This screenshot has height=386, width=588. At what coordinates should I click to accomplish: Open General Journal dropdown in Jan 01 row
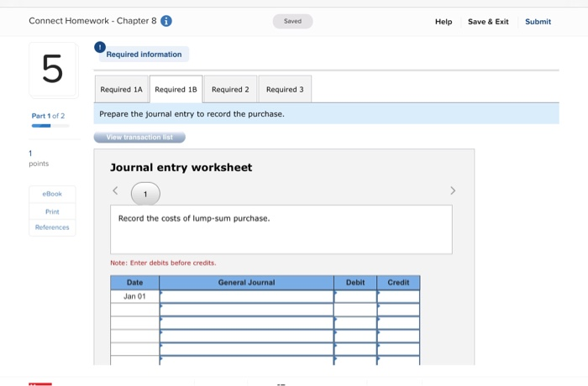pos(246,296)
